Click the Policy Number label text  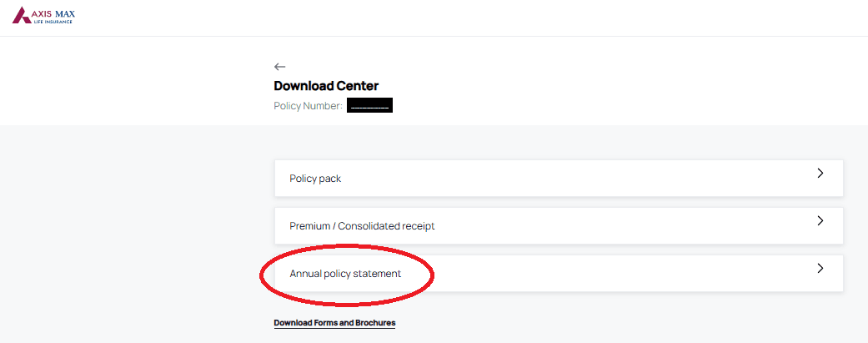point(309,106)
